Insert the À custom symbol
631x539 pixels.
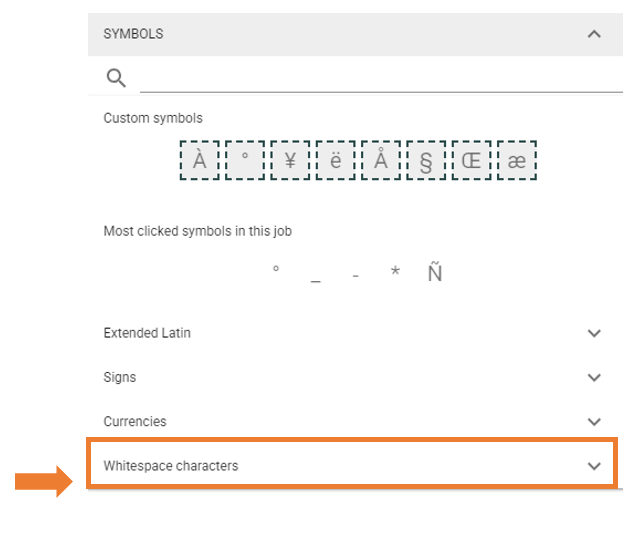coord(200,160)
